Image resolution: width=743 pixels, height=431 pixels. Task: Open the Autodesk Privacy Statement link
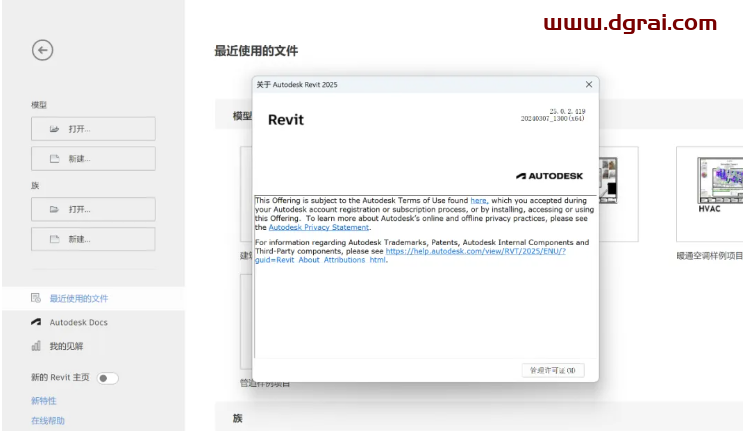click(x=318, y=227)
